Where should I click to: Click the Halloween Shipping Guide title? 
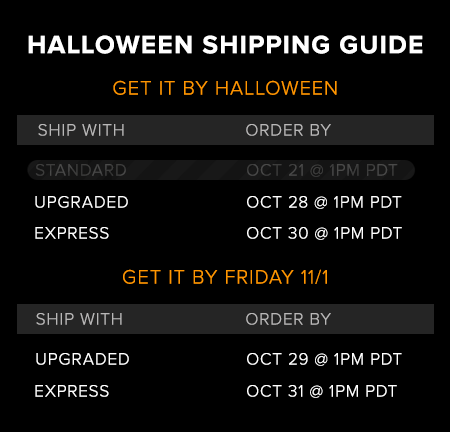pos(225,45)
